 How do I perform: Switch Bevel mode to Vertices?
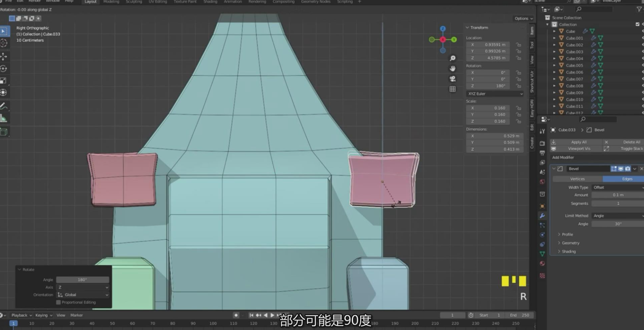577,179
